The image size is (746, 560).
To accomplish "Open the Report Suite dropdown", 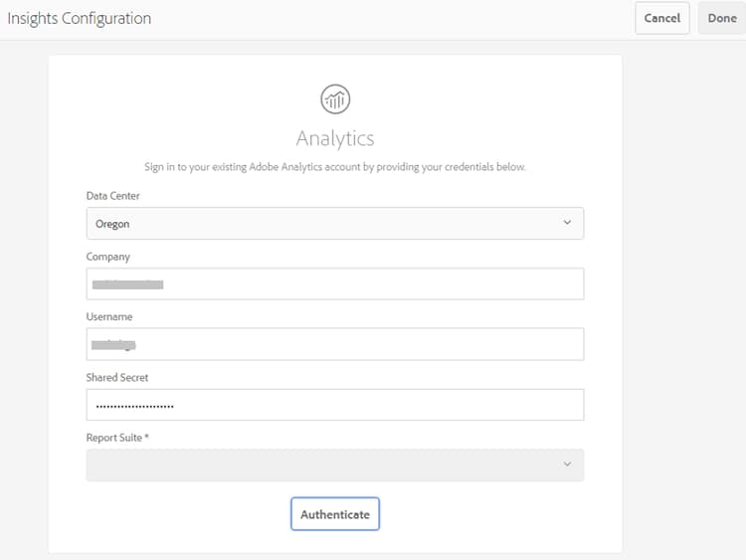I will [x=335, y=465].
